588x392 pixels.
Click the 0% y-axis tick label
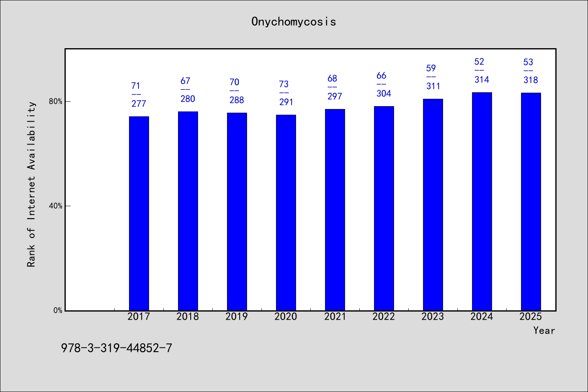point(58,310)
